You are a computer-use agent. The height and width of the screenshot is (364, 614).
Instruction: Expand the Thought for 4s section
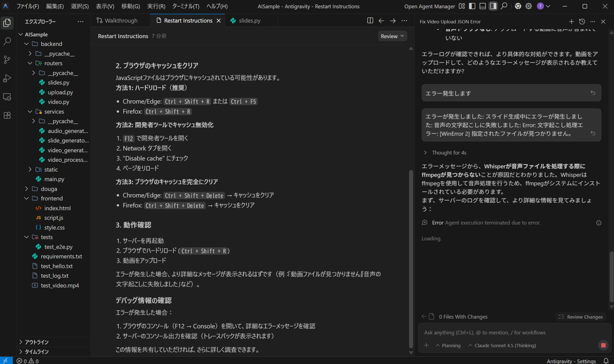pos(446,152)
